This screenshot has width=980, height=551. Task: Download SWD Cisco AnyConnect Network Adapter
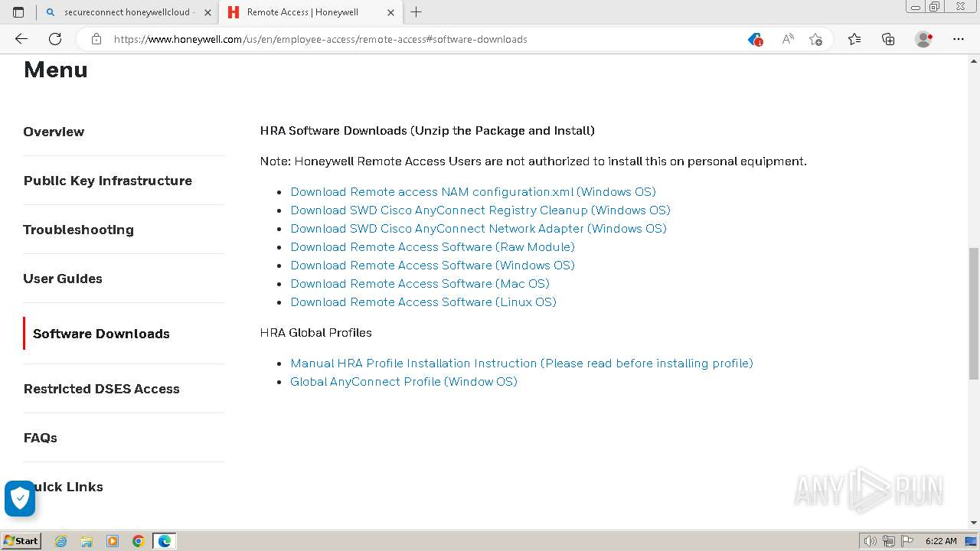(x=479, y=229)
